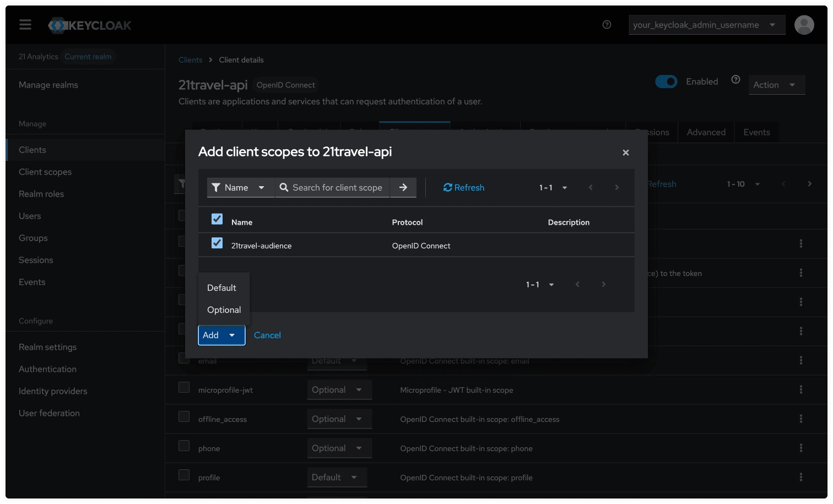
Task: Open the Action dropdown
Action: tap(776, 84)
